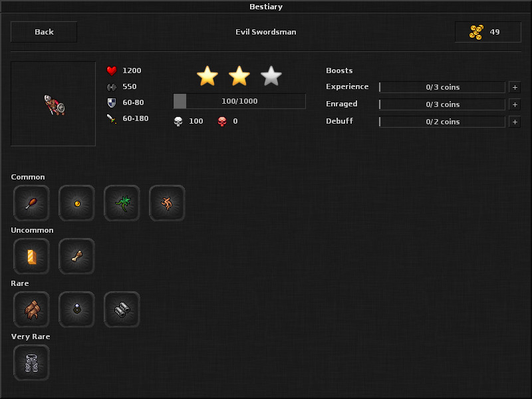Select the Bestiary window title

point(266,7)
